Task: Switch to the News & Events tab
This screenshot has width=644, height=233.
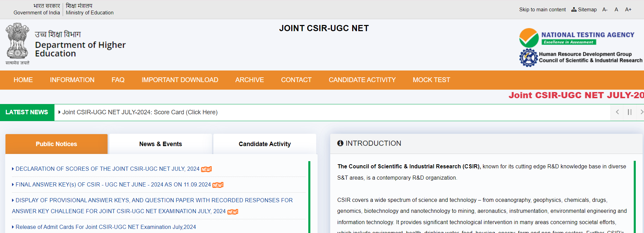Action: pyautogui.click(x=161, y=144)
